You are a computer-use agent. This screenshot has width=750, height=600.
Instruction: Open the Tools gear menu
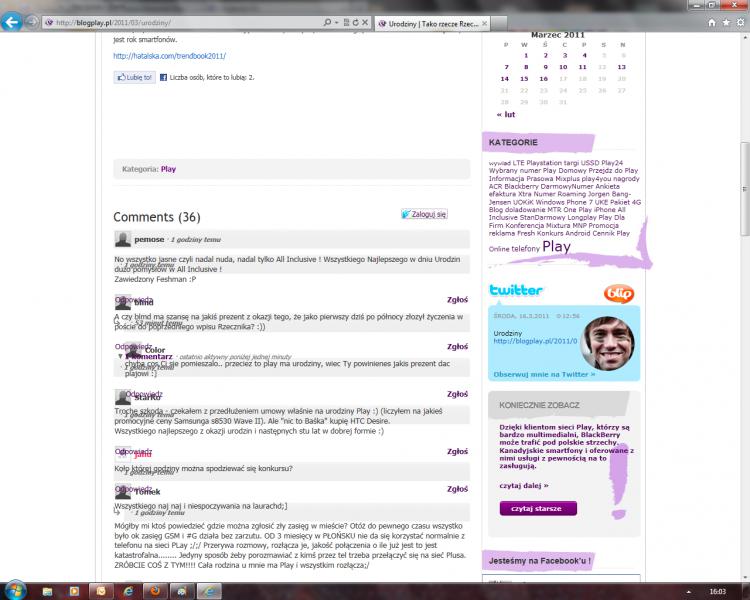pos(740,22)
